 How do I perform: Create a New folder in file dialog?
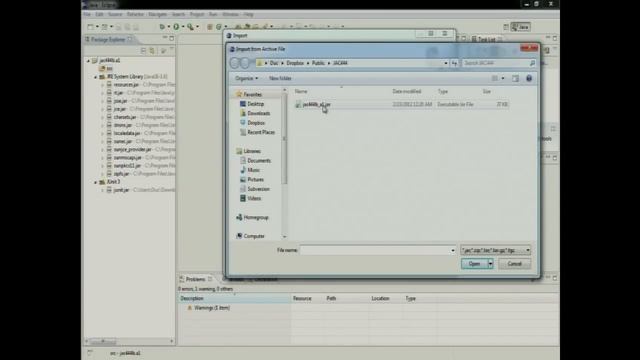[x=280, y=78]
